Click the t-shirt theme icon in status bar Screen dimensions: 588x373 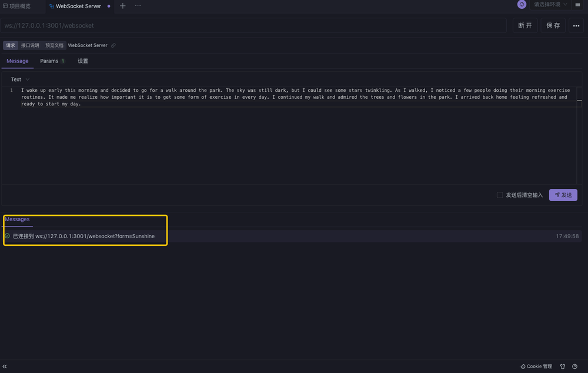coord(562,366)
